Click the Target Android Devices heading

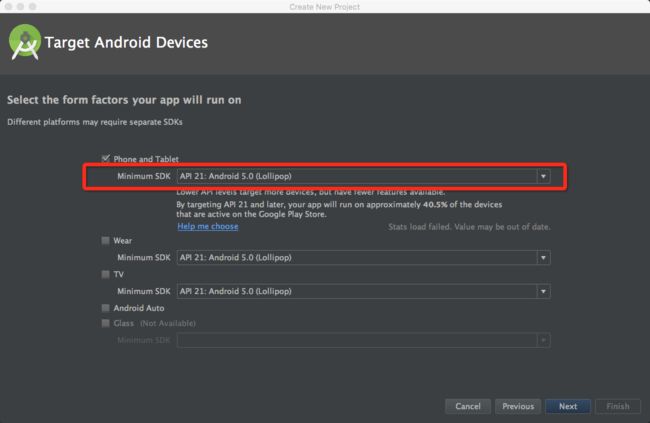(x=126, y=42)
